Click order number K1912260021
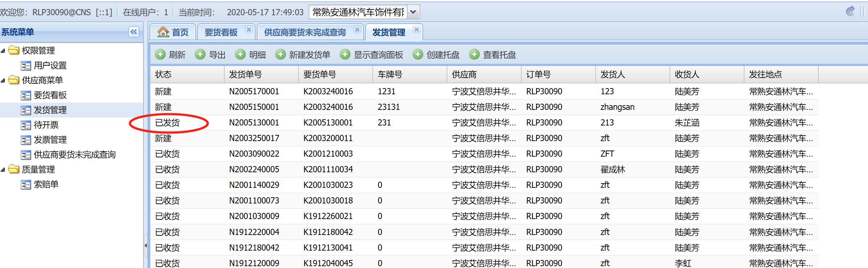Viewport: 868px width, 268px height. (328, 216)
